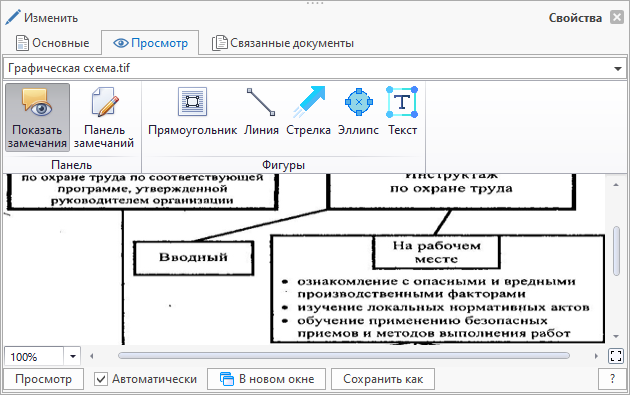This screenshot has width=630, height=395.
Task: Select the Эллипс shape tool
Action: (358, 112)
